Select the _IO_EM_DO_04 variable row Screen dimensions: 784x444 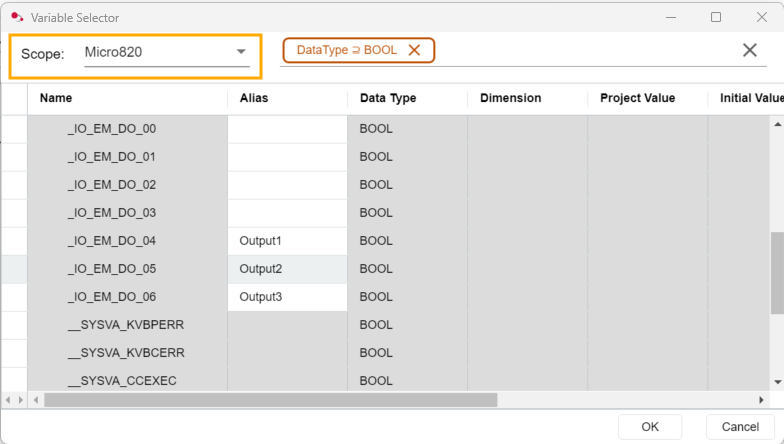tap(112, 241)
